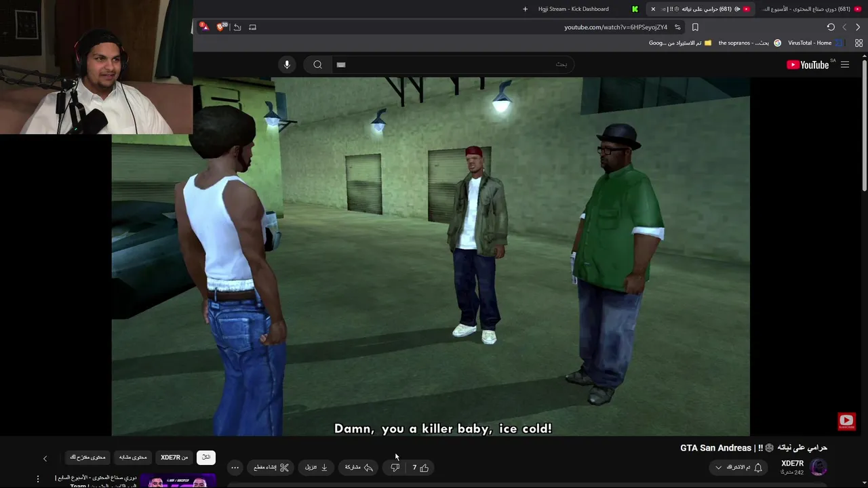Click the address bar URL

(616, 27)
